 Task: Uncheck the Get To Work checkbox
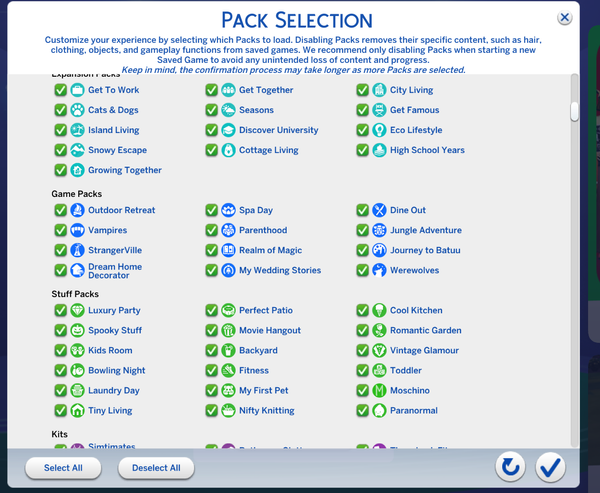pos(61,90)
